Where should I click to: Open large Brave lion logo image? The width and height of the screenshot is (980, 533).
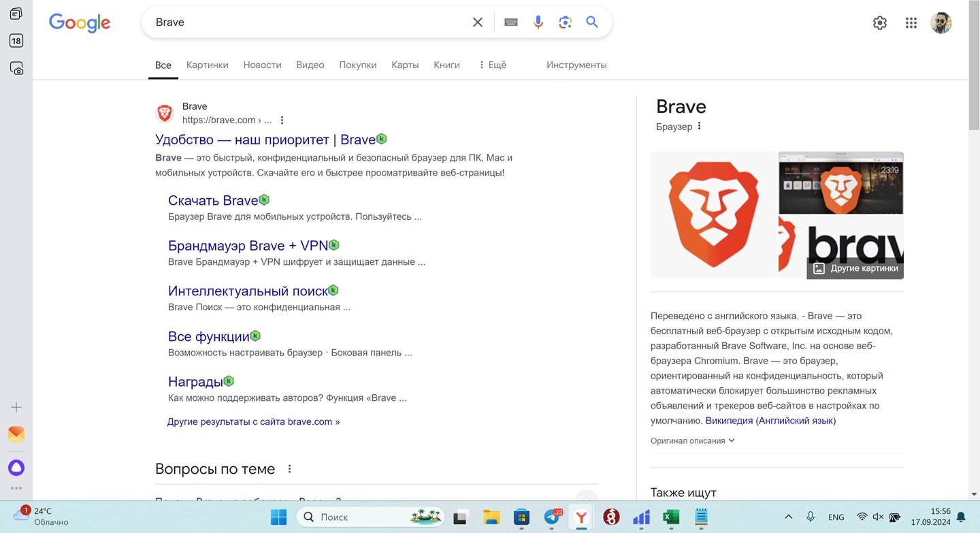click(713, 214)
